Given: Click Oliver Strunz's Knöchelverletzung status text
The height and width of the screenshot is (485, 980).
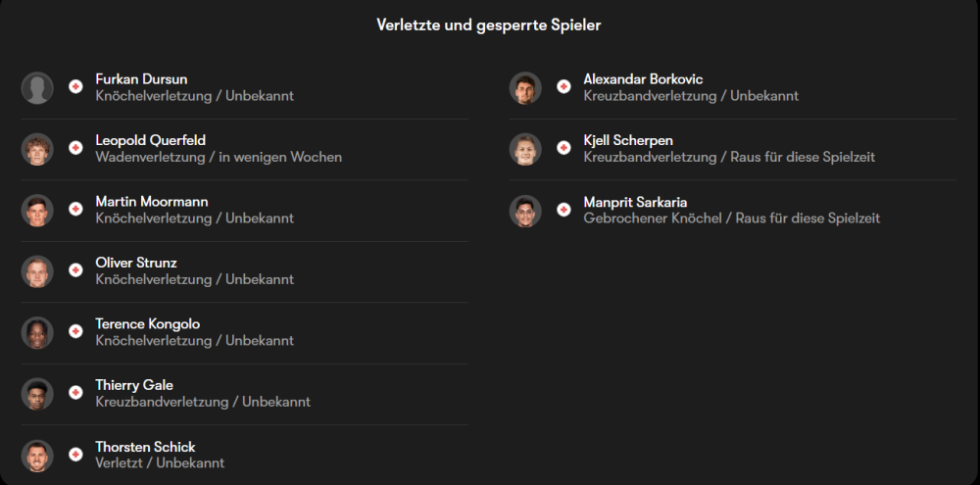Looking at the screenshot, I should 194,279.
